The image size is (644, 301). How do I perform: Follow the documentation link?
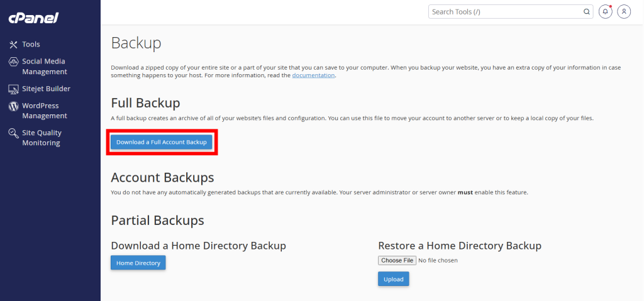coord(313,75)
